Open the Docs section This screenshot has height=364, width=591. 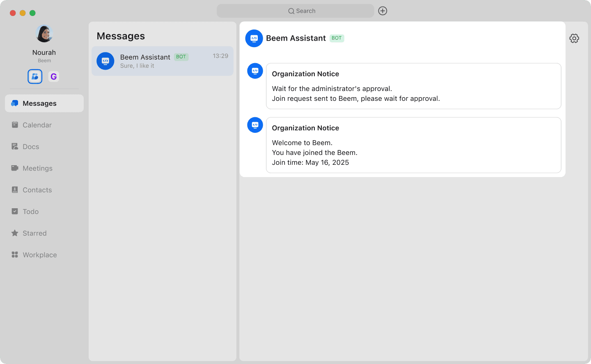click(x=31, y=147)
